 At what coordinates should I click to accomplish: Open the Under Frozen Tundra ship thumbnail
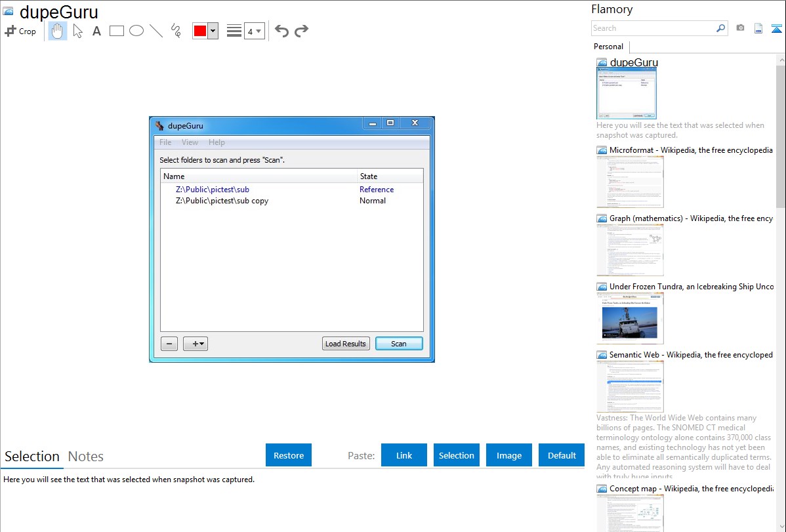630,318
